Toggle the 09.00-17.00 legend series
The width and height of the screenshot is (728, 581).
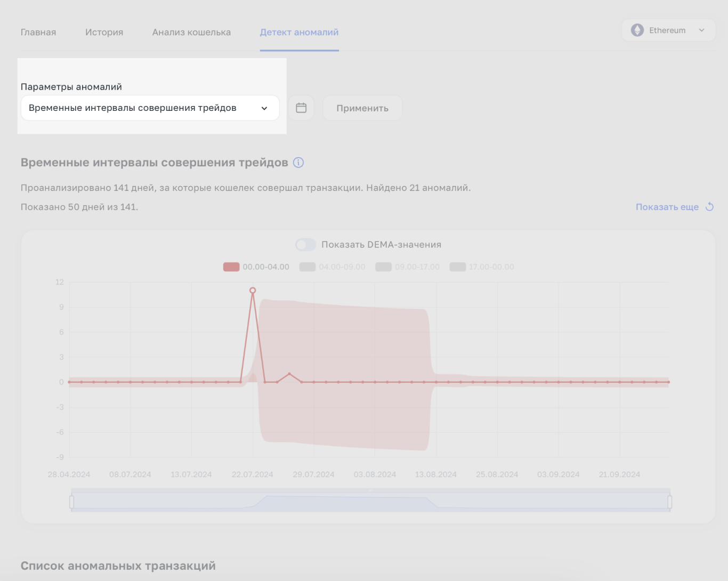(408, 267)
